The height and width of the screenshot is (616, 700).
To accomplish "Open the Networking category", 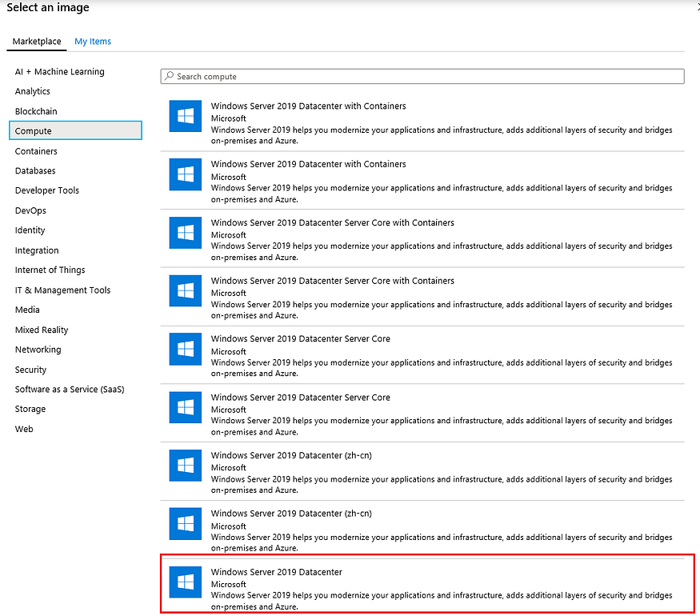I will coord(38,349).
